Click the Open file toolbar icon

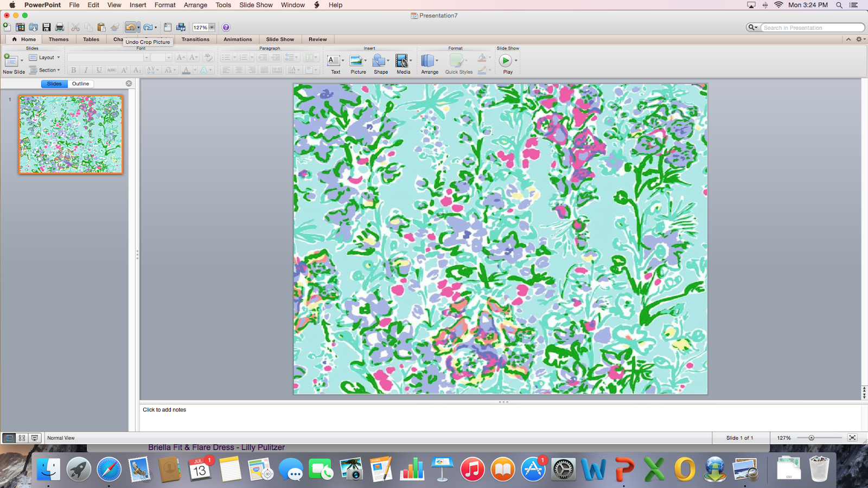(x=33, y=27)
